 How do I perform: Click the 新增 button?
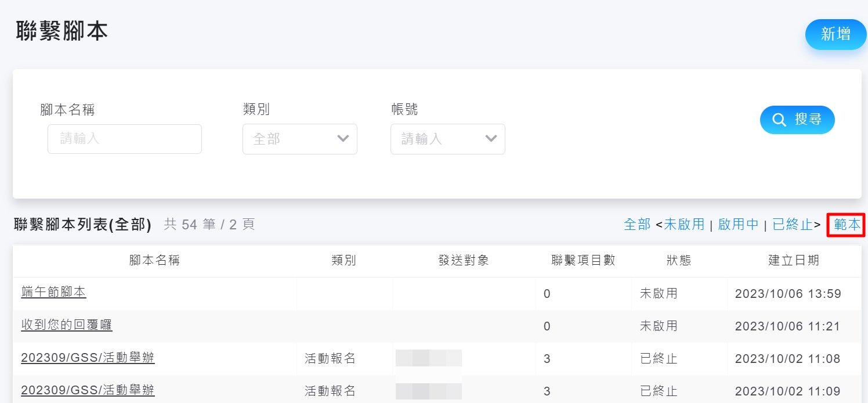pyautogui.click(x=836, y=34)
